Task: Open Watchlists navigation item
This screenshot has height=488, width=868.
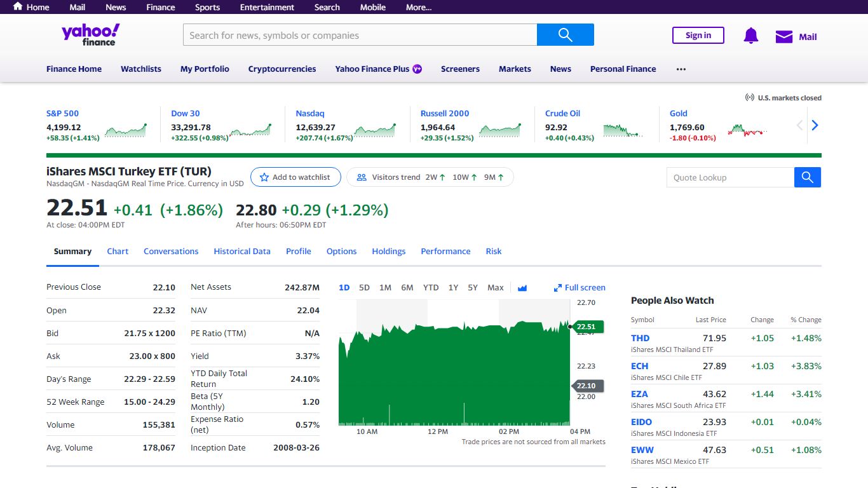Action: [x=141, y=69]
